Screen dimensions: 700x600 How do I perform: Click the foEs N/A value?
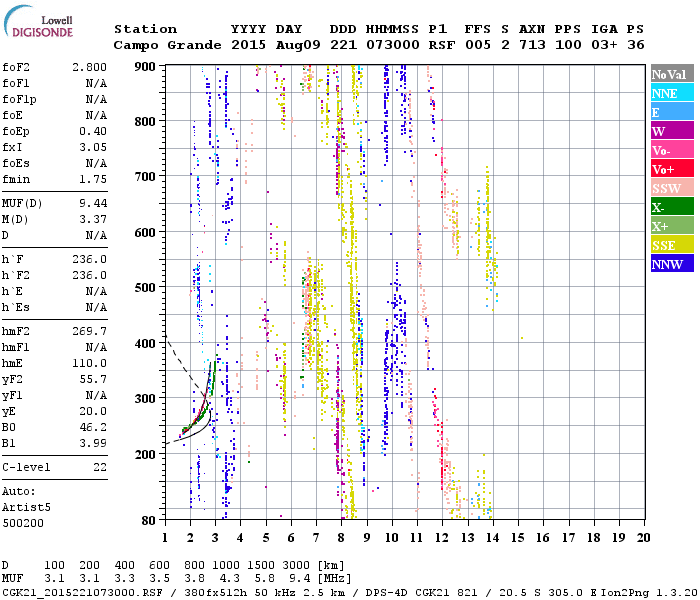[x=96, y=163]
